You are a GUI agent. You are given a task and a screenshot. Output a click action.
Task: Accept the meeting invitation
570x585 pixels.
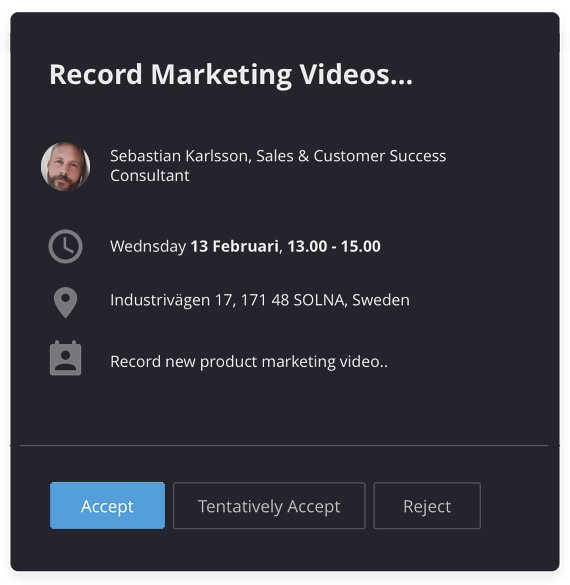click(107, 506)
